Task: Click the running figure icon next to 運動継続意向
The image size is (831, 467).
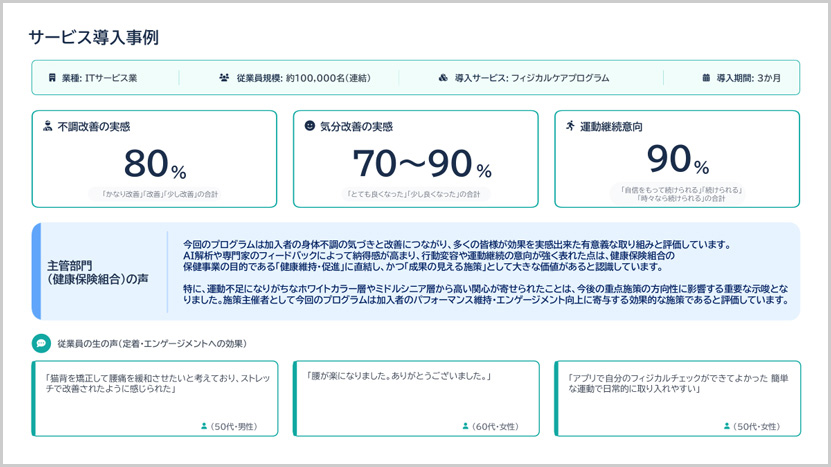Action: coord(570,127)
